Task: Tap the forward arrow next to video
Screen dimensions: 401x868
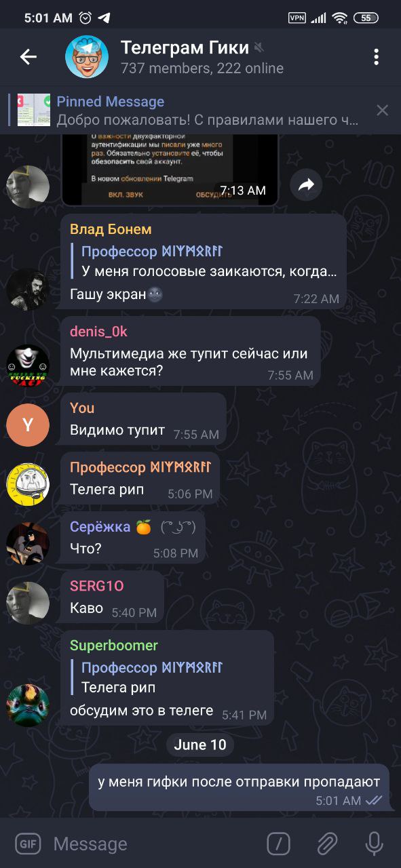Action: pos(306,184)
